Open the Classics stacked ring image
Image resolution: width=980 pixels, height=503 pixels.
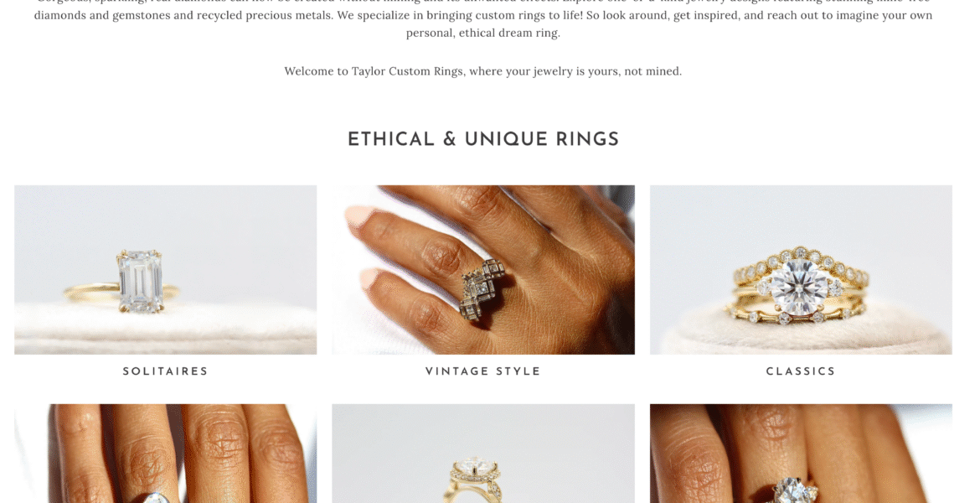pos(802,270)
